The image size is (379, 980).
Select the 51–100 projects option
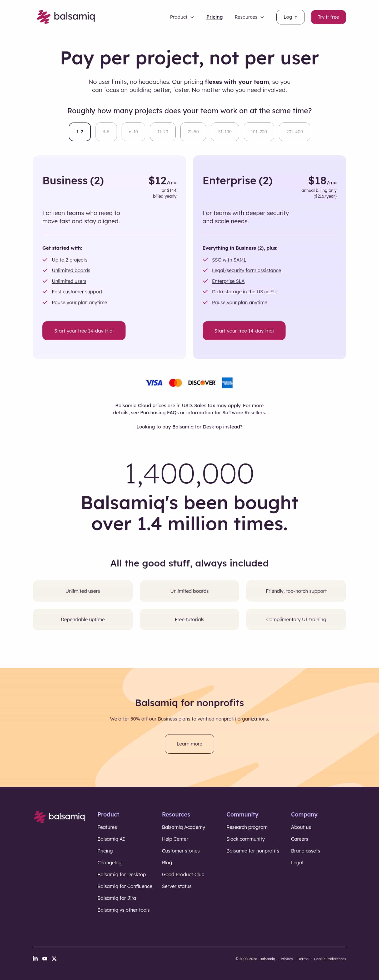[x=225, y=132]
